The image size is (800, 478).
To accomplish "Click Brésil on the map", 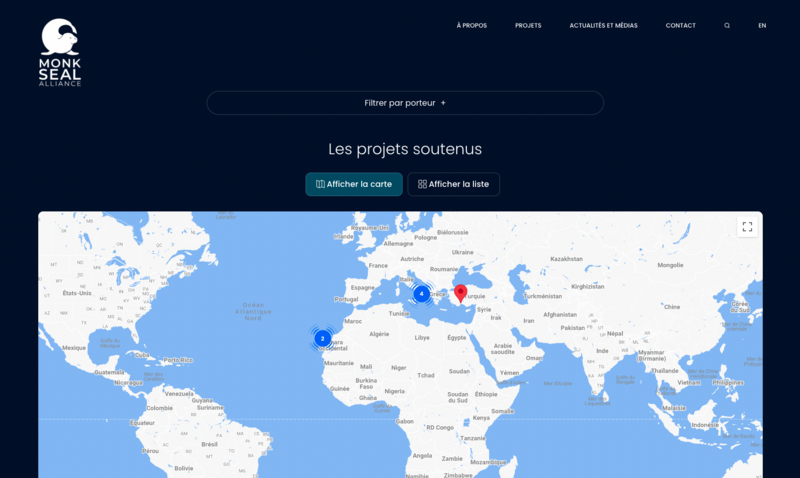I will (x=210, y=443).
